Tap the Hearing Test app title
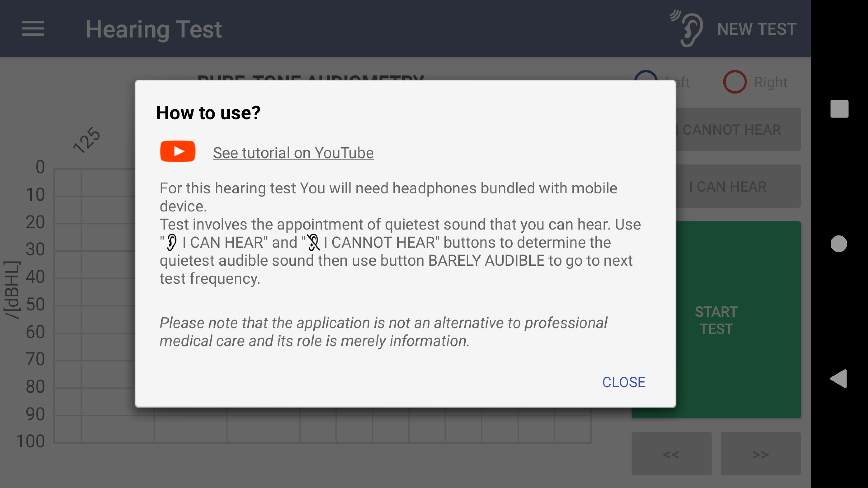The height and width of the screenshot is (488, 868). tap(154, 29)
